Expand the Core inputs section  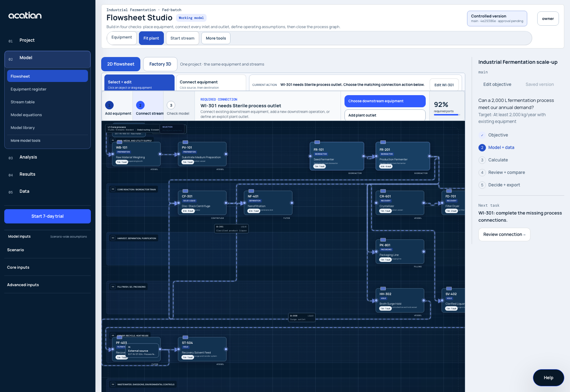pos(47,267)
